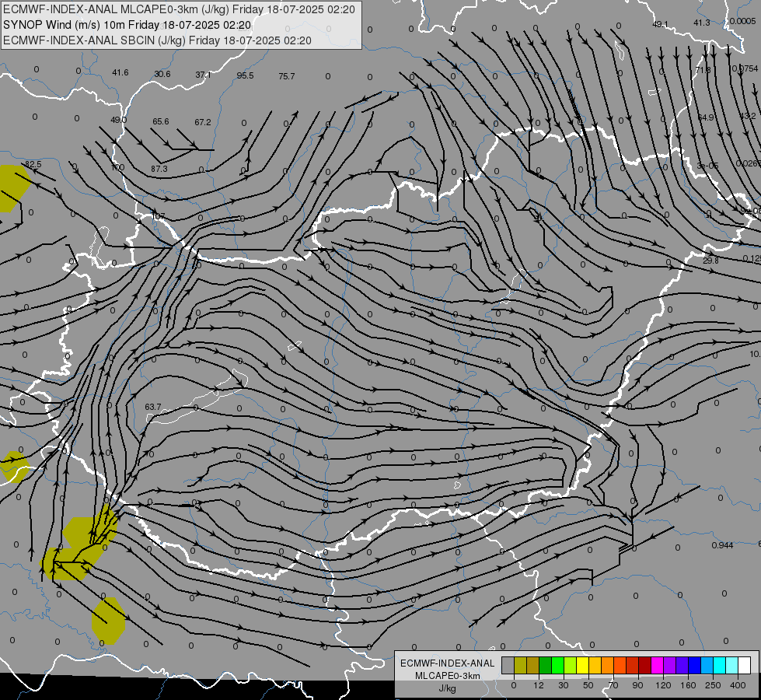Click the pure blue legend swatch

[694, 665]
